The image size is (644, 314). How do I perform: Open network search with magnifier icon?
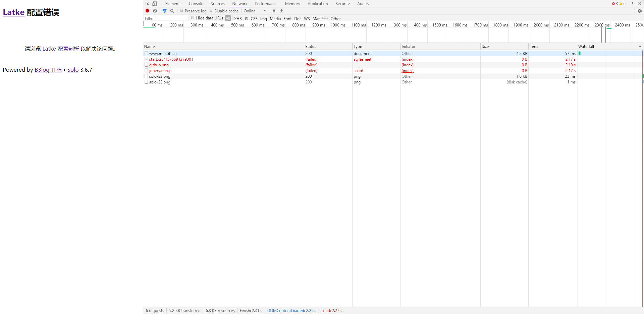pos(172,11)
